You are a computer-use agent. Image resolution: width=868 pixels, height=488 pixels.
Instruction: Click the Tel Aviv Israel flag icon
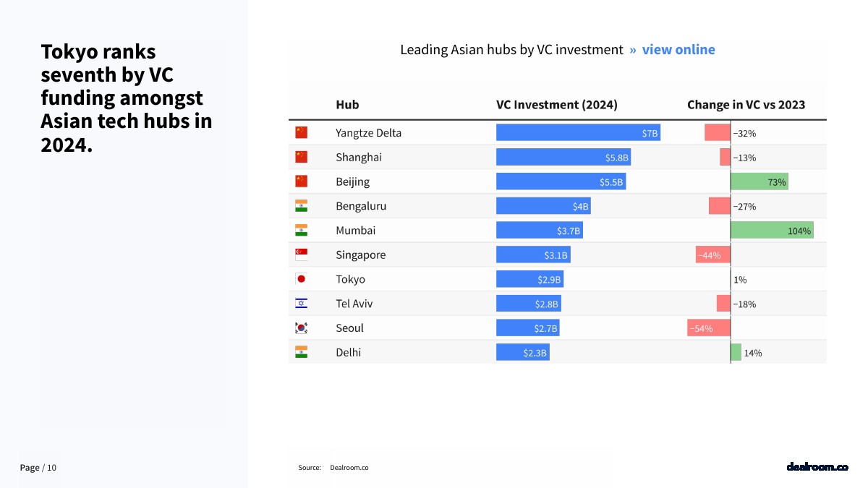[x=302, y=304]
